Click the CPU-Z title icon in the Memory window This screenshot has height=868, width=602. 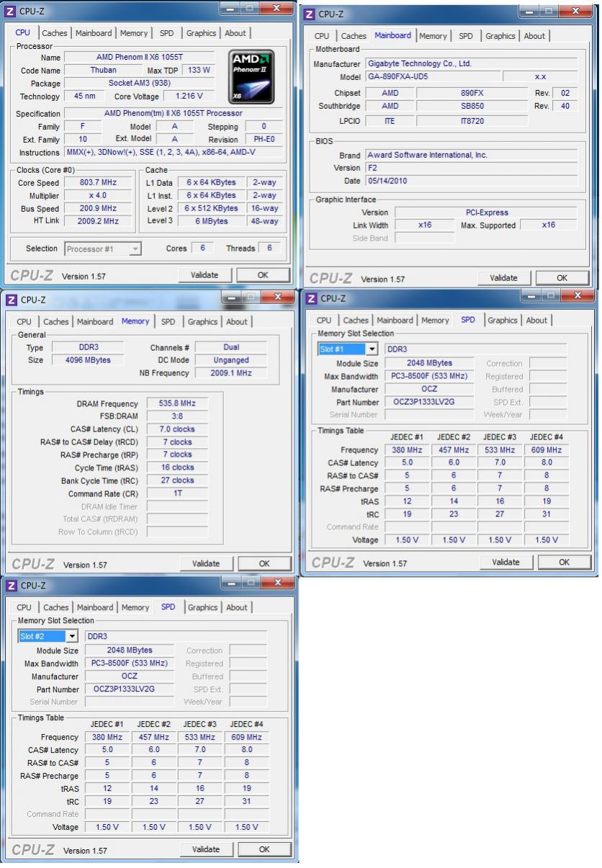(12, 300)
